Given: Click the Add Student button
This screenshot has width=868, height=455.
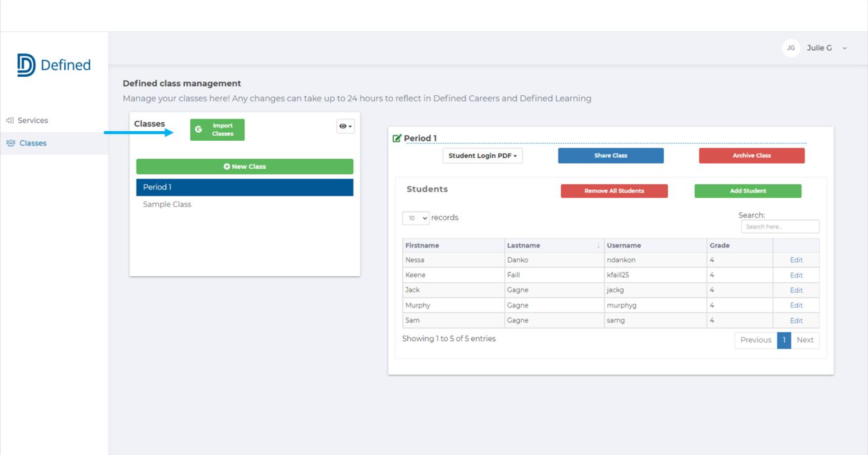Looking at the screenshot, I should pos(748,191).
